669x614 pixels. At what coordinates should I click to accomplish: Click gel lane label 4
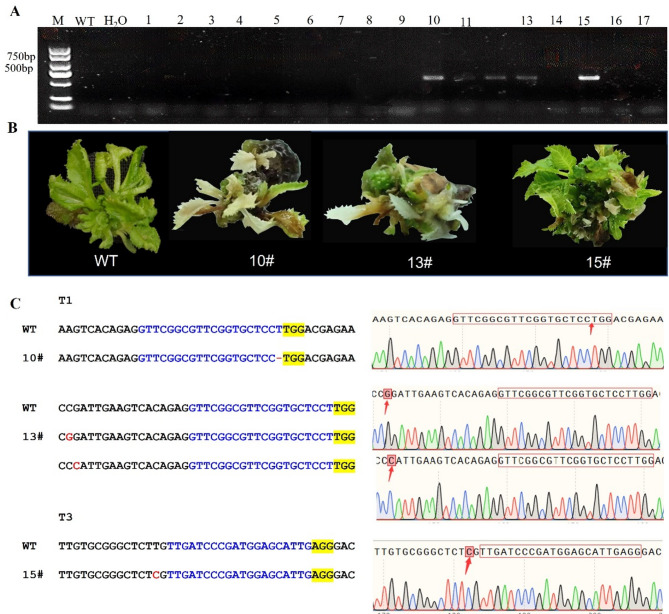tap(239, 20)
